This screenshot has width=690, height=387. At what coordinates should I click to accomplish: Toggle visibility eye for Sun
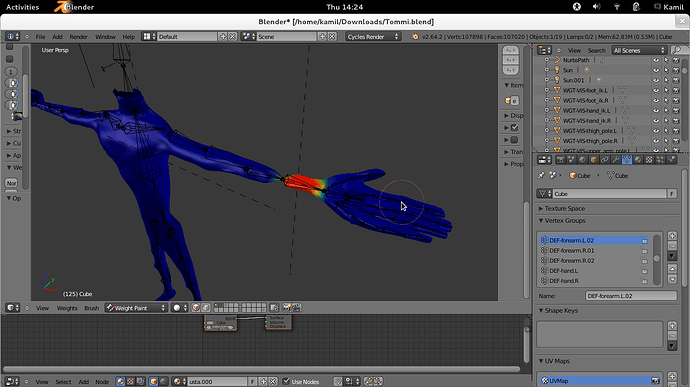[x=656, y=70]
